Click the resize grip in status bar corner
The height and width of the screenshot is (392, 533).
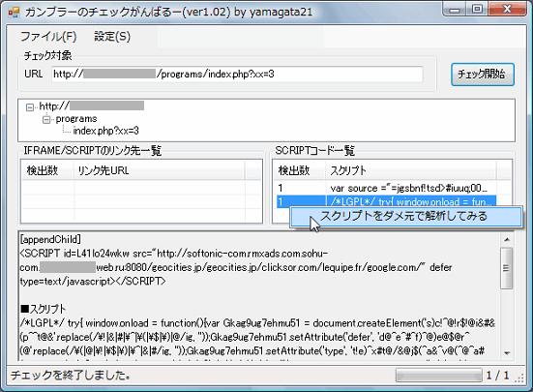tap(519, 379)
